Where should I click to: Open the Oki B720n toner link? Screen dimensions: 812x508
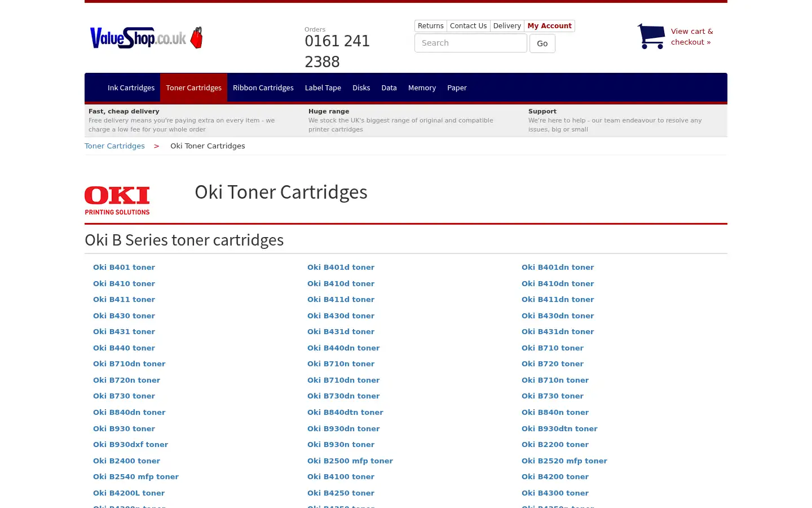coord(126,380)
